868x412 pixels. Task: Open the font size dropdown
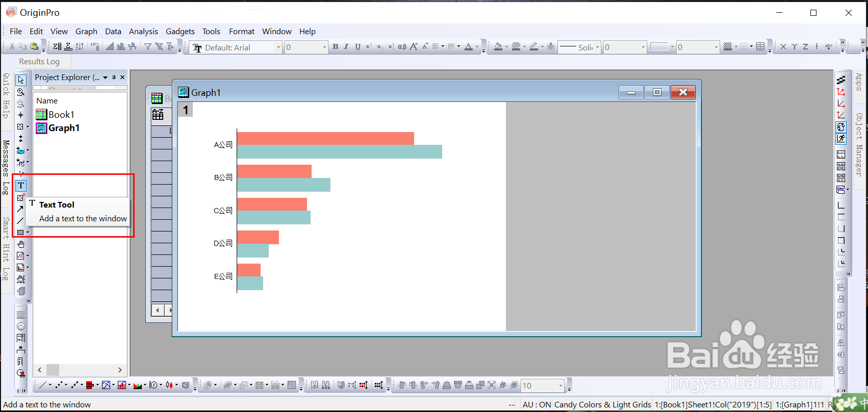click(324, 47)
